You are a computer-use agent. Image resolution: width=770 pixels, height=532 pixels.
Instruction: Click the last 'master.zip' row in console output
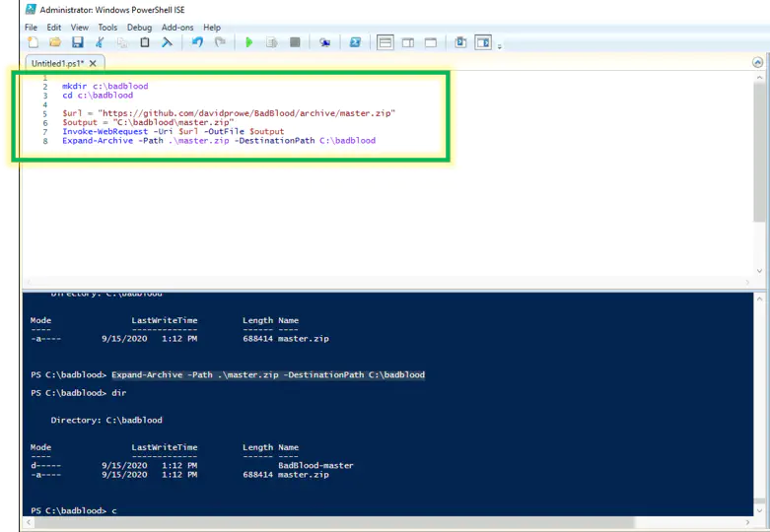[x=179, y=475]
